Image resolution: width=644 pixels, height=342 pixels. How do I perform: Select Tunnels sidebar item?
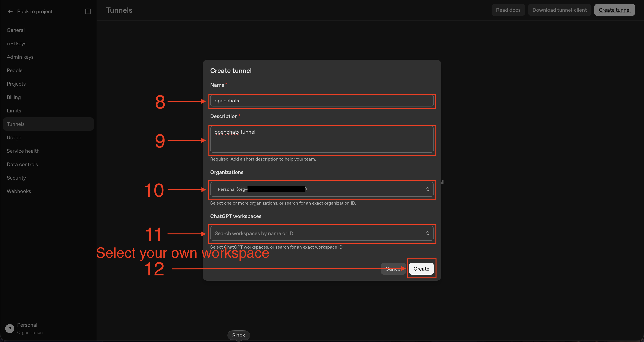pyautogui.click(x=48, y=124)
